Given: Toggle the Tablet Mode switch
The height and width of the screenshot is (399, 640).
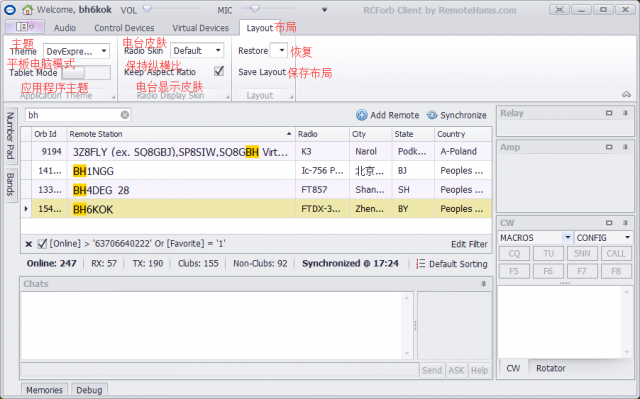Looking at the screenshot, I should [86, 73].
